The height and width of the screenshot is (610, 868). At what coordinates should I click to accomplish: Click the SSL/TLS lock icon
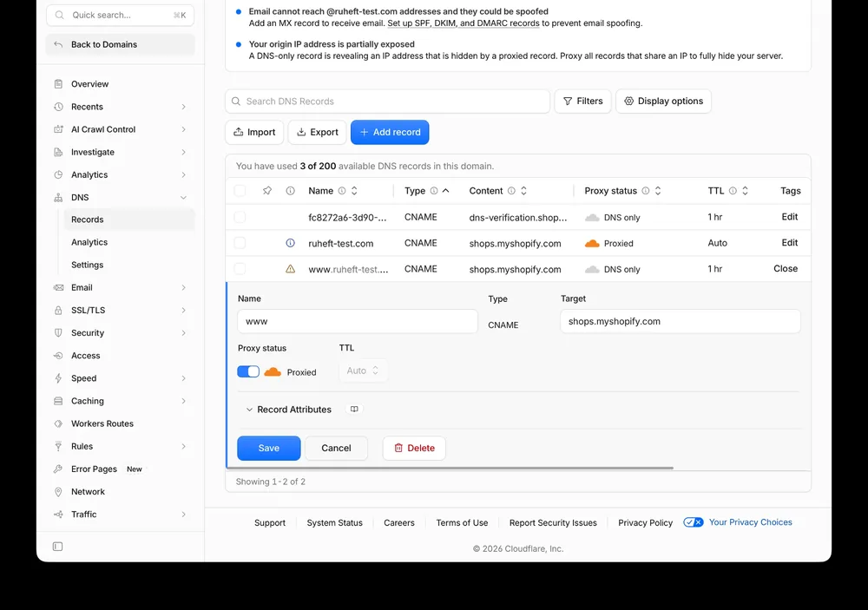(x=58, y=311)
